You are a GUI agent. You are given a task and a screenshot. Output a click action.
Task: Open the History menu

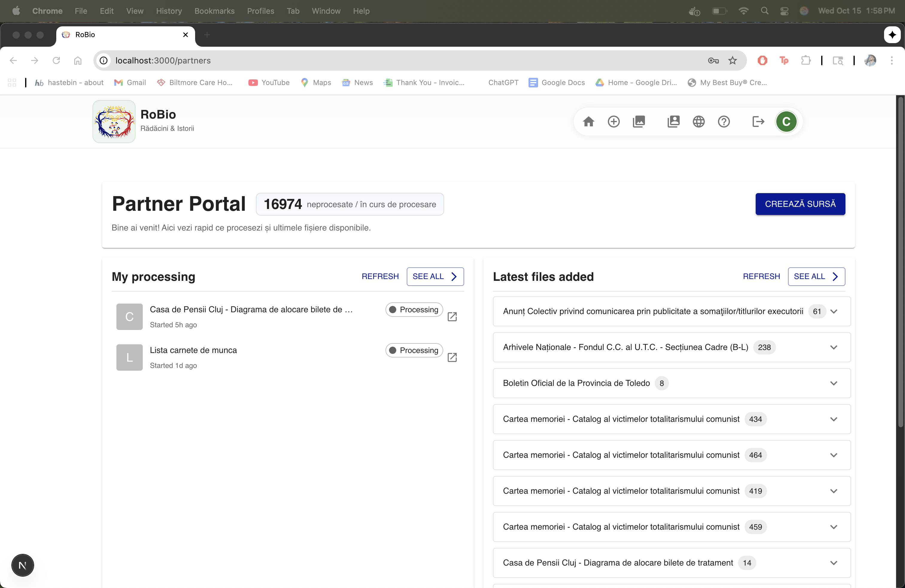[169, 11]
